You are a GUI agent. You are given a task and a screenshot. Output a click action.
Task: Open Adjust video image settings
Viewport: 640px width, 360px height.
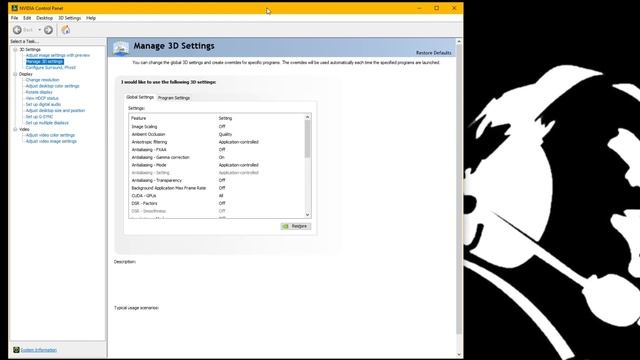[51, 141]
